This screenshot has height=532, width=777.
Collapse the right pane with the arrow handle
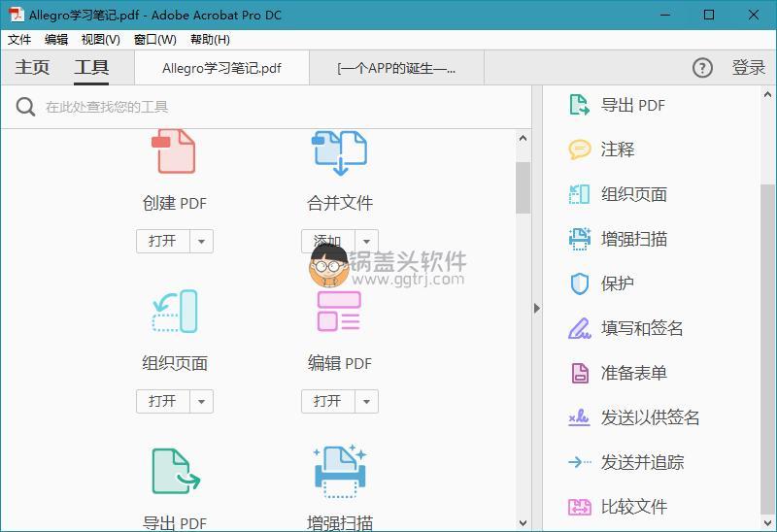(x=537, y=308)
